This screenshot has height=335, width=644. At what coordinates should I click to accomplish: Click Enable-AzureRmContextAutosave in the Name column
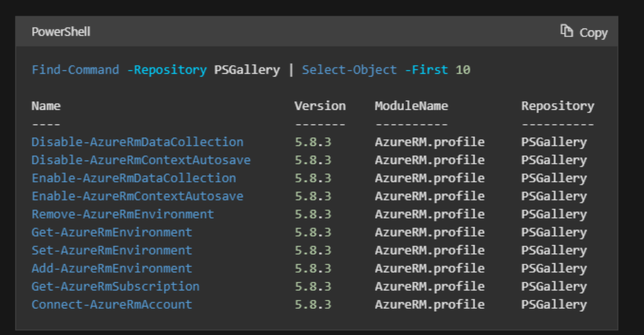(x=138, y=196)
